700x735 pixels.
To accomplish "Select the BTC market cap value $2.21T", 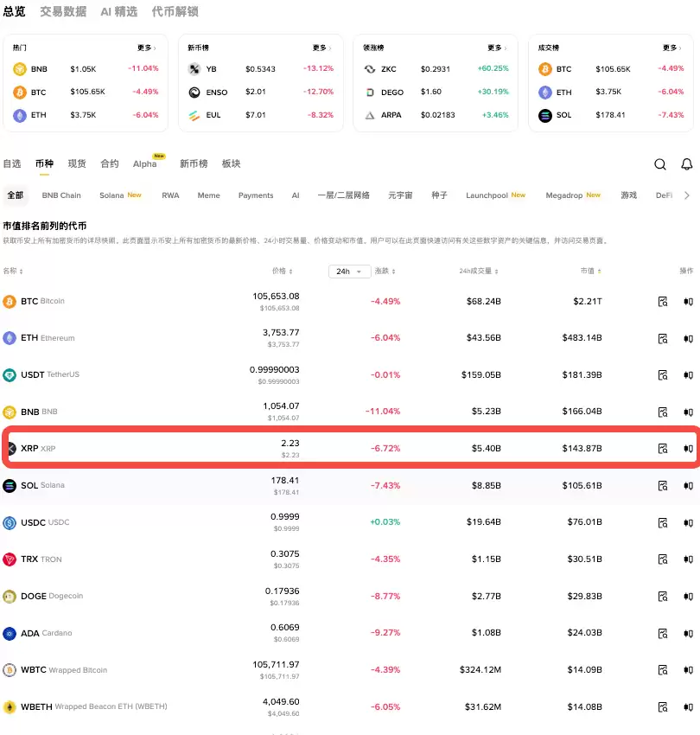I will [587, 302].
